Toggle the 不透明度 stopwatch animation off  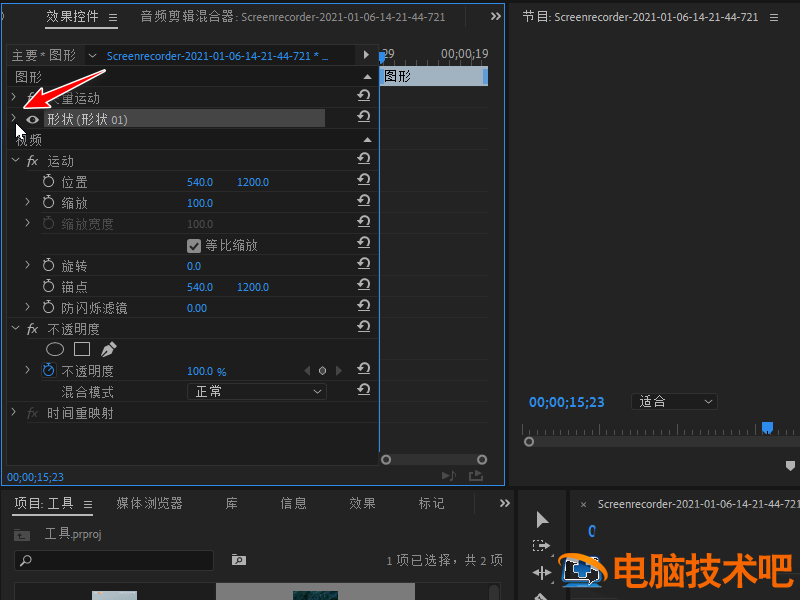(x=49, y=371)
